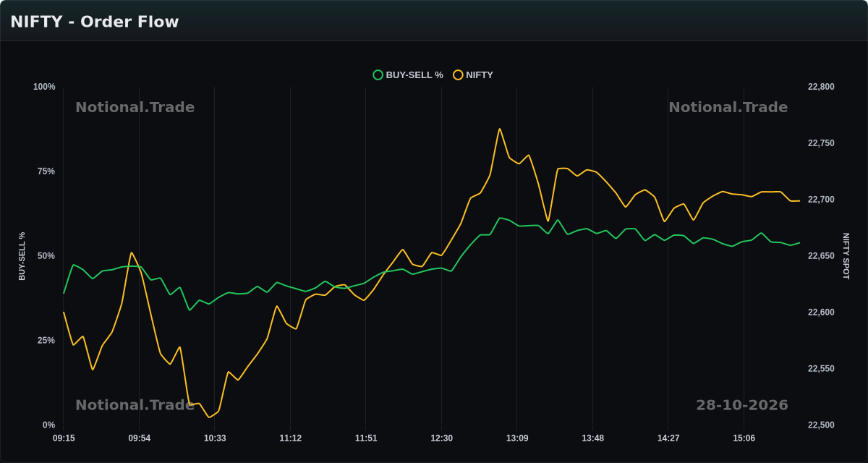Click the yellow NIFTY legend circle

(x=458, y=75)
